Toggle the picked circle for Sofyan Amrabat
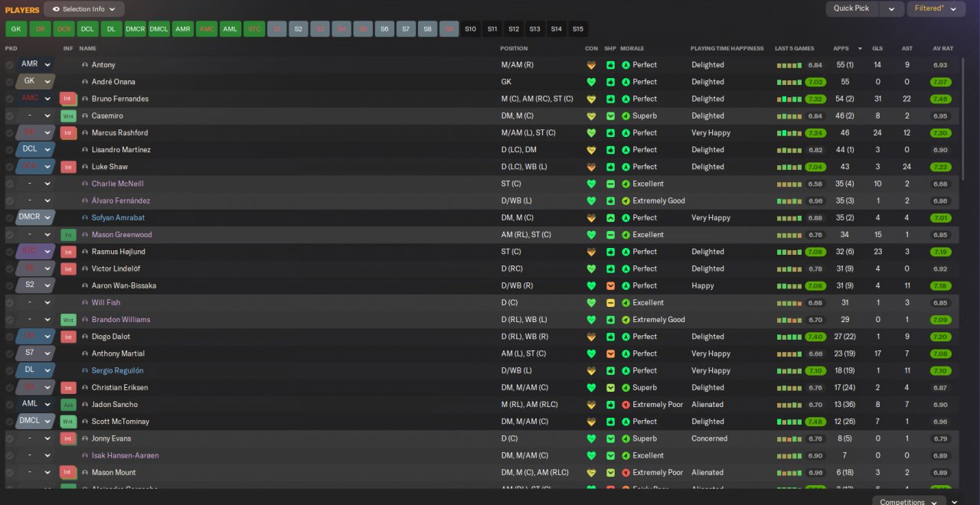Image resolution: width=980 pixels, height=505 pixels. point(9,218)
